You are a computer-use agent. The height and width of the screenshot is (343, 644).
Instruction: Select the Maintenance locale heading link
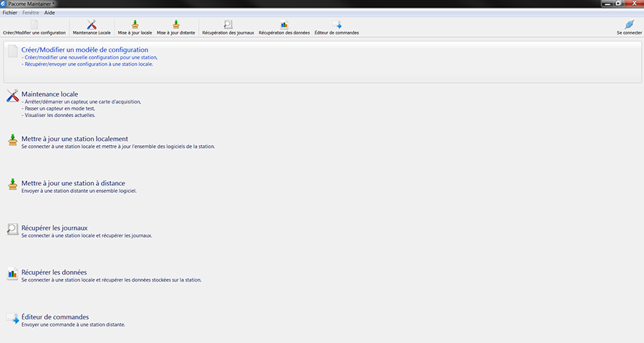tap(49, 94)
